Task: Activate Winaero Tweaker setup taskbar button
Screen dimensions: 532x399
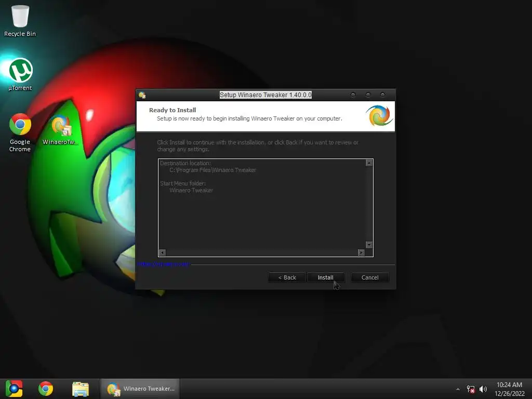Action: point(140,389)
